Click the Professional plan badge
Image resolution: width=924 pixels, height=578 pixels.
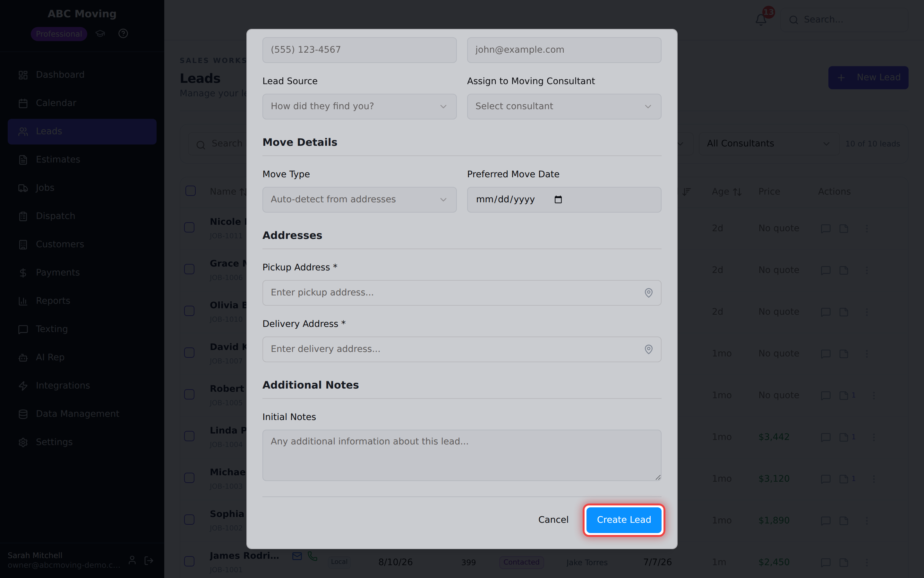click(x=59, y=34)
